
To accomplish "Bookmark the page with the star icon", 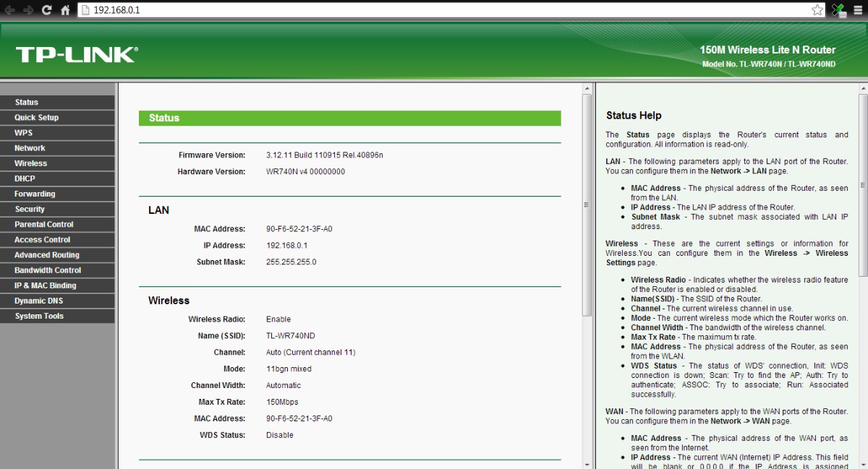I will (x=817, y=9).
